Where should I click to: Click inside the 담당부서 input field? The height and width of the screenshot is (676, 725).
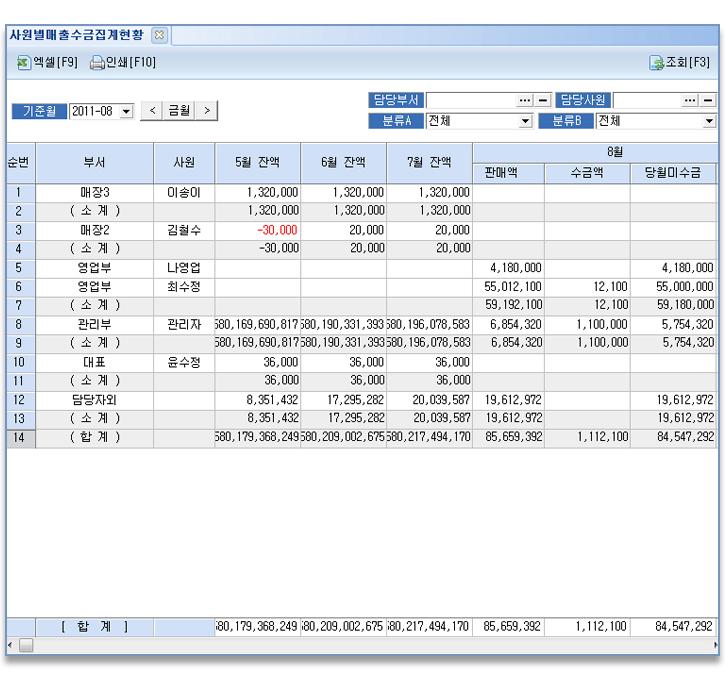pyautogui.click(x=471, y=101)
